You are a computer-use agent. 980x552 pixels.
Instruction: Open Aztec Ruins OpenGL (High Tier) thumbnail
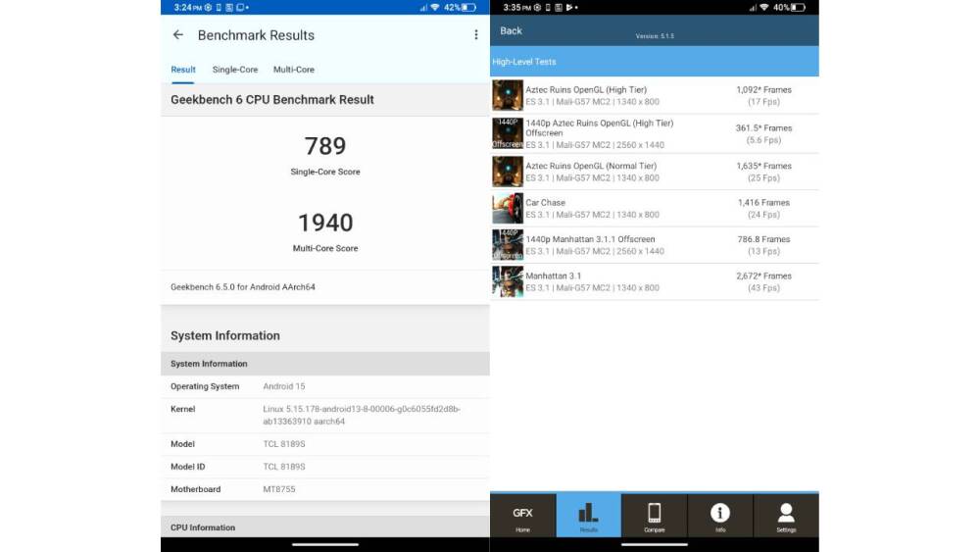(508, 95)
